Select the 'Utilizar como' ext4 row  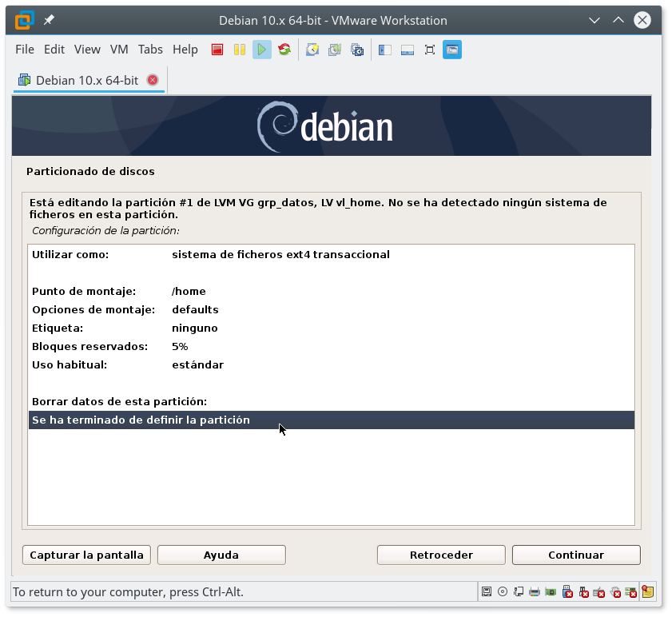coord(332,254)
